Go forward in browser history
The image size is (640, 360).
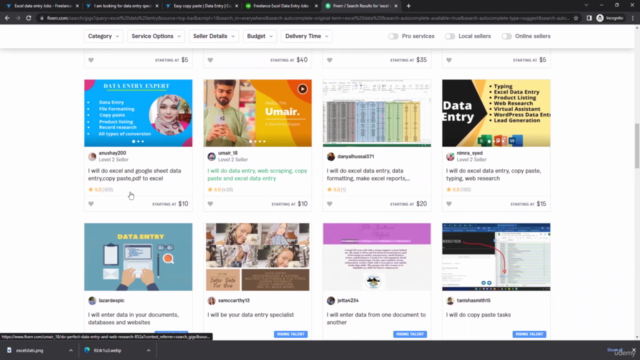(x=18, y=18)
